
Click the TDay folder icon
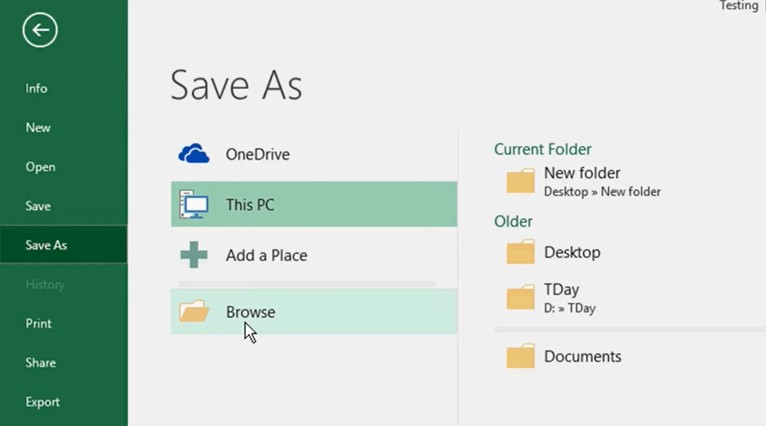point(520,297)
